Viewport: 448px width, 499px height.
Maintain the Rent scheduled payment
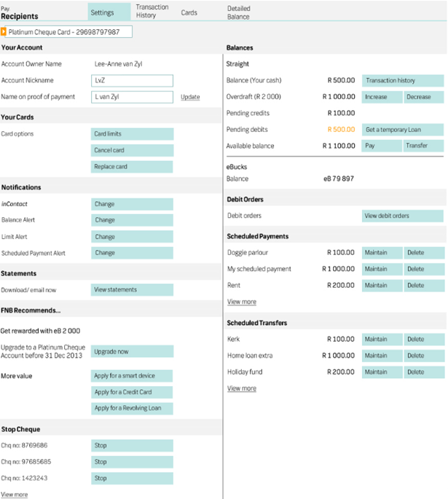tap(382, 286)
